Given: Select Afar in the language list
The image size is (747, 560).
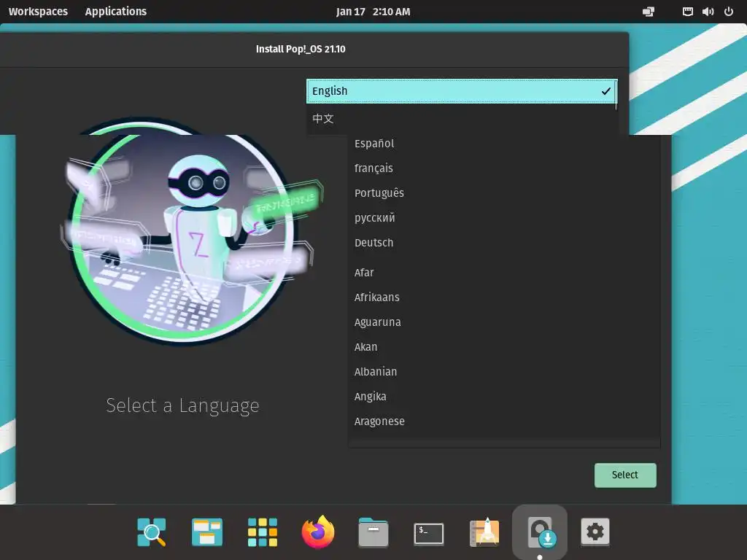Looking at the screenshot, I should (503, 273).
